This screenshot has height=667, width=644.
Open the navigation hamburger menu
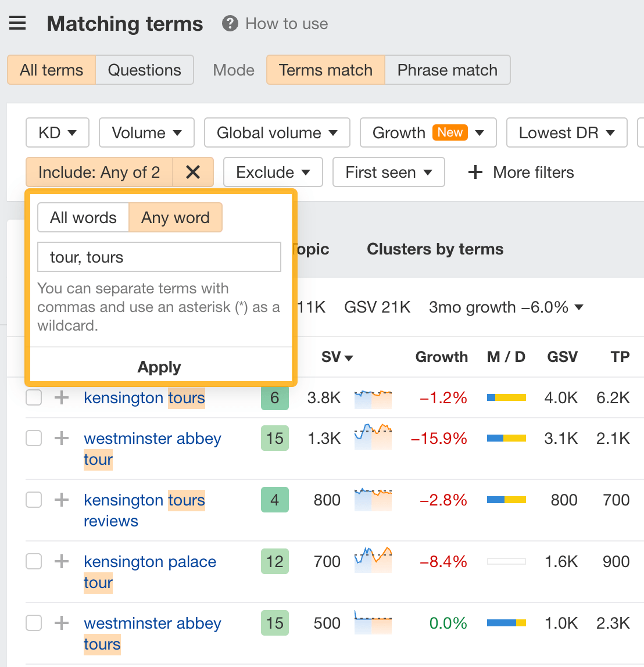click(17, 23)
